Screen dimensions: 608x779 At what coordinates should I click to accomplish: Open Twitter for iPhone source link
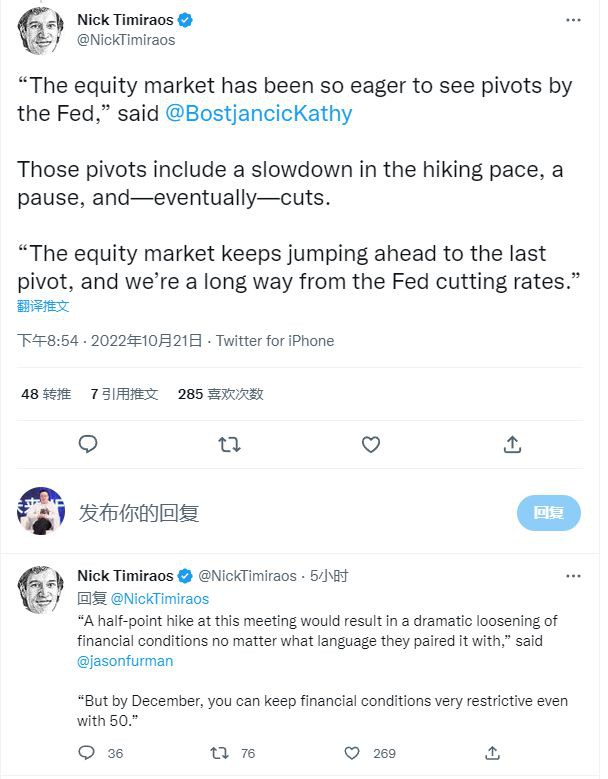[275, 341]
